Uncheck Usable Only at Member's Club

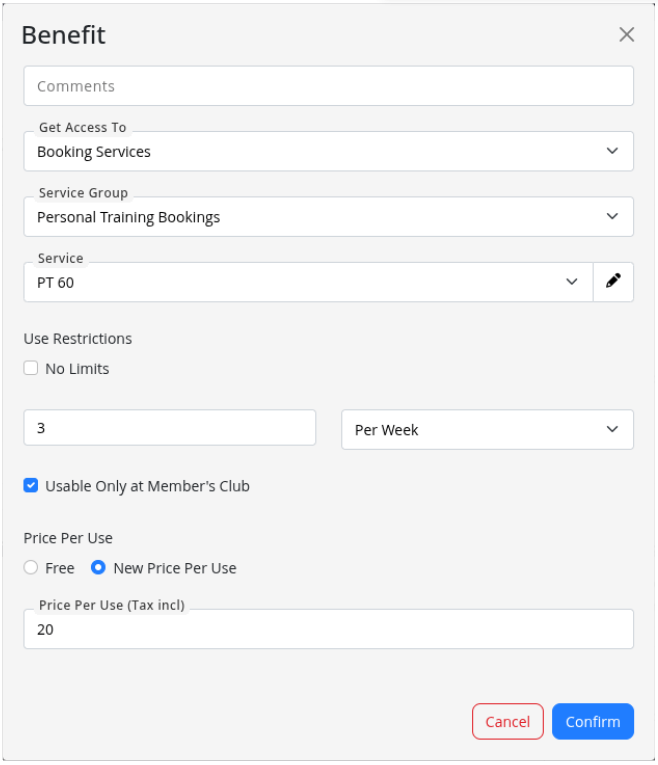31,486
